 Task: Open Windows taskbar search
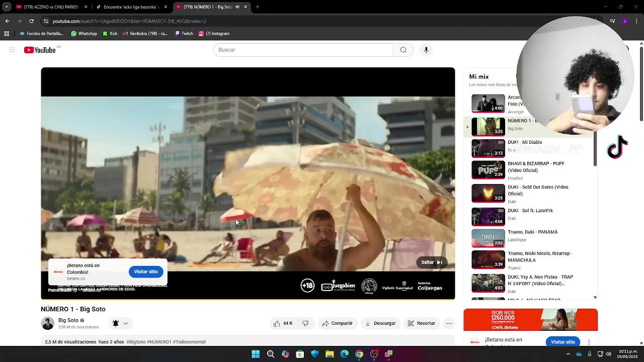pos(270,354)
